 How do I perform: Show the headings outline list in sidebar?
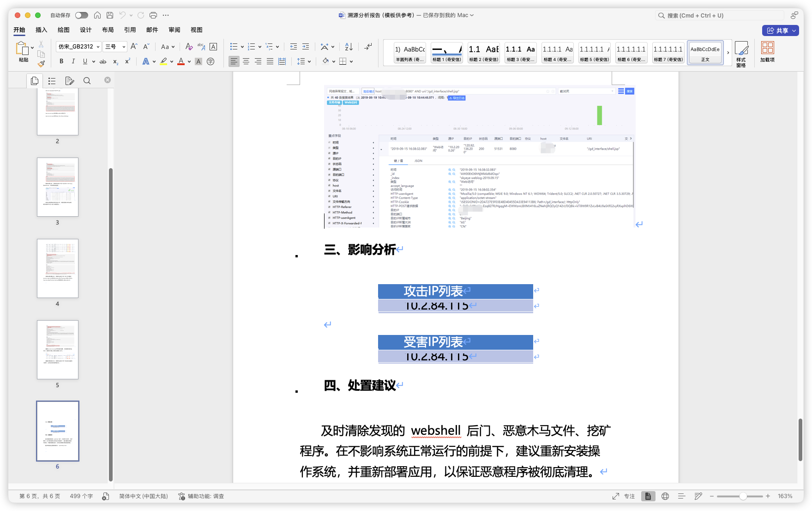52,81
